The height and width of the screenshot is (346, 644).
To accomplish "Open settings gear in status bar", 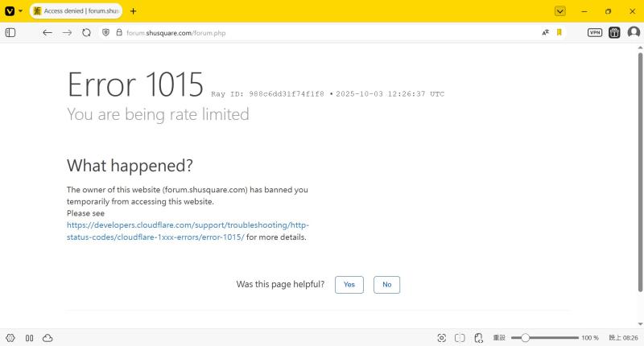I will [x=10, y=338].
